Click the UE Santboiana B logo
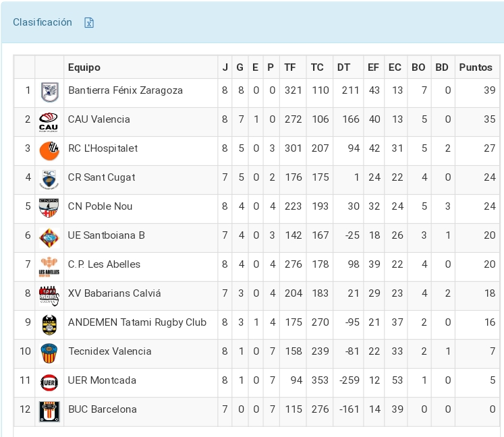This screenshot has width=504, height=437. [x=49, y=237]
